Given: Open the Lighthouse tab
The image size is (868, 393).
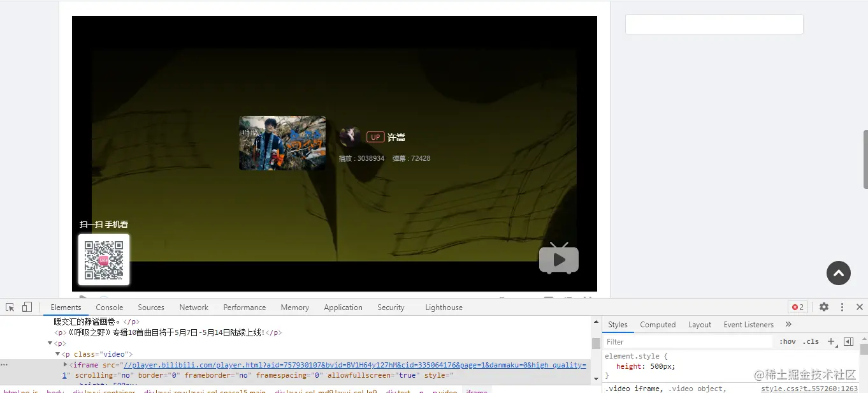Looking at the screenshot, I should (444, 307).
